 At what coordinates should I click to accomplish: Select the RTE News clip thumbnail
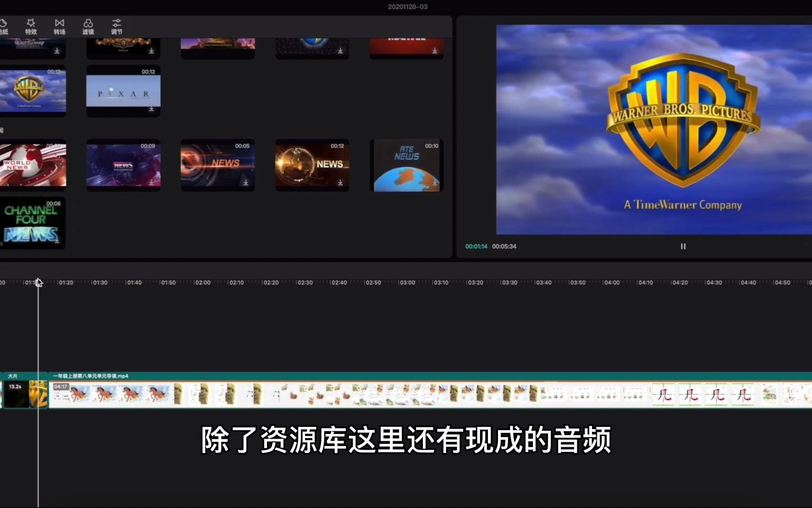pos(407,165)
